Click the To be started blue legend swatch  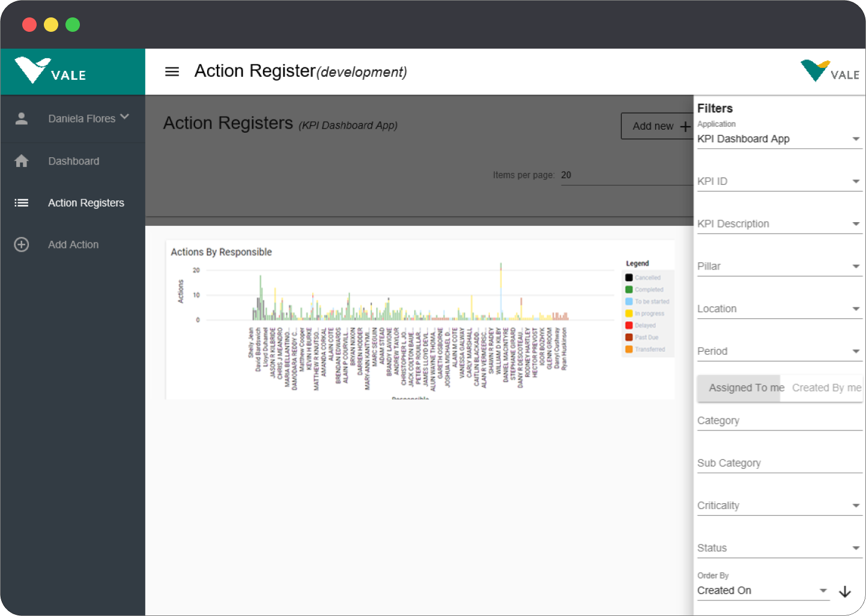pos(629,301)
